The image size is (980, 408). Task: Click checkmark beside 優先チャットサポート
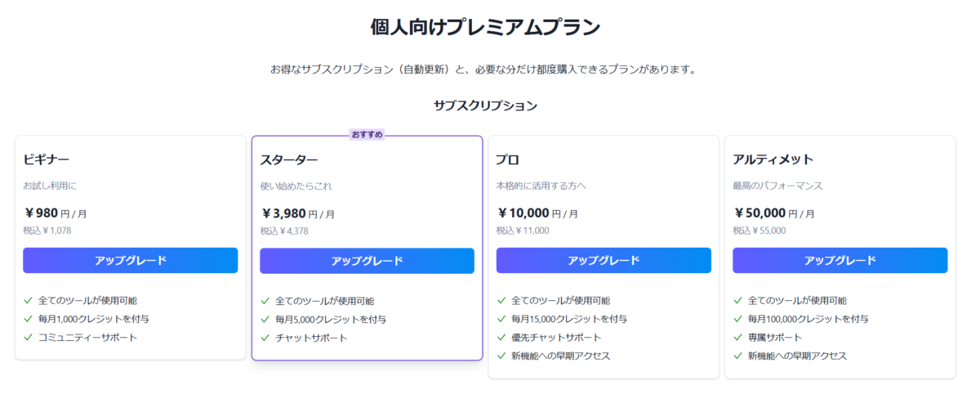pos(501,337)
